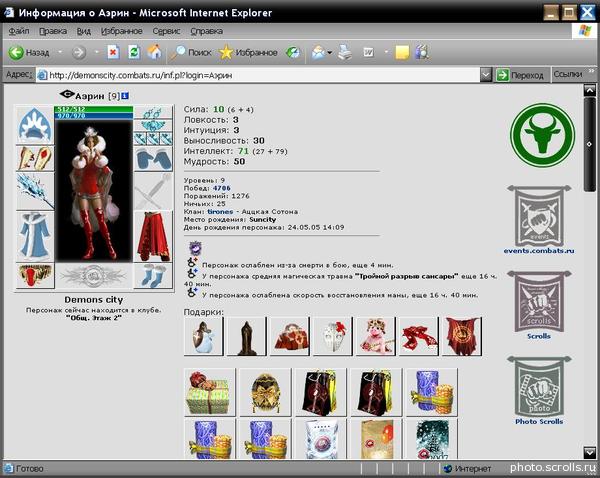Click the blue mittens equipment slot
This screenshot has width=600, height=478.
click(x=153, y=158)
